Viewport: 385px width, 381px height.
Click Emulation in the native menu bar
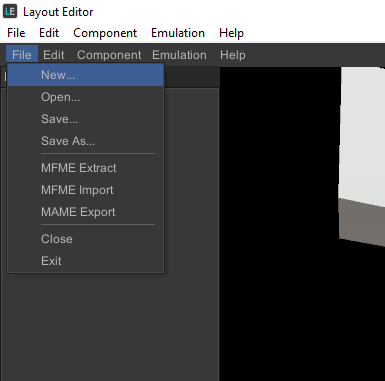178,33
